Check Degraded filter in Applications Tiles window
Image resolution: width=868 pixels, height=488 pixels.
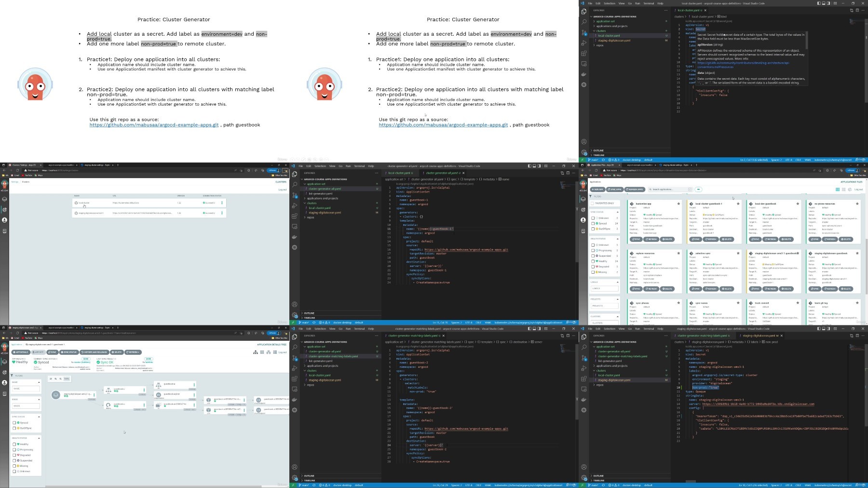(593, 266)
